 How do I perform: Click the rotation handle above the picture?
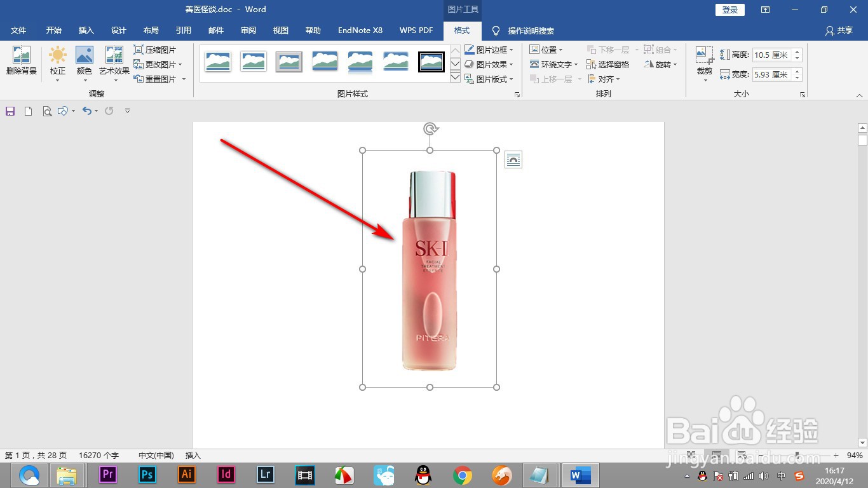click(430, 129)
